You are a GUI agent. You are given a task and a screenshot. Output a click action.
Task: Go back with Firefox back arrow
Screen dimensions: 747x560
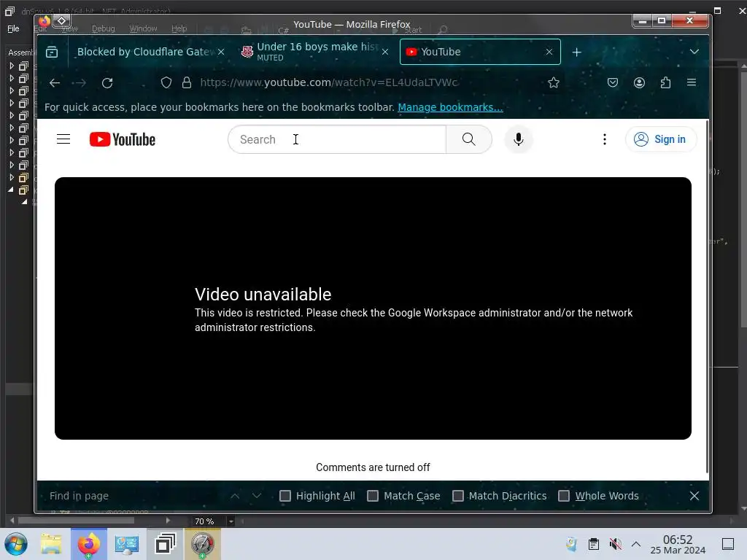pyautogui.click(x=55, y=83)
